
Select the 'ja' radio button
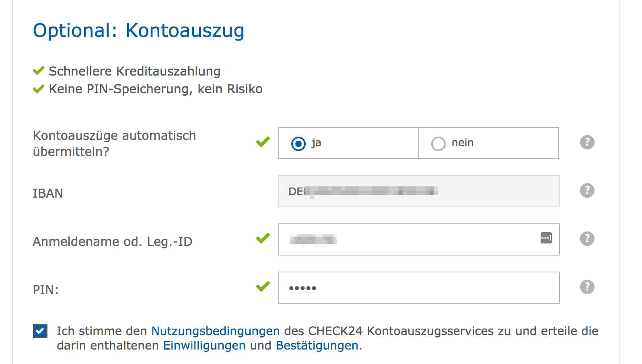click(x=298, y=143)
